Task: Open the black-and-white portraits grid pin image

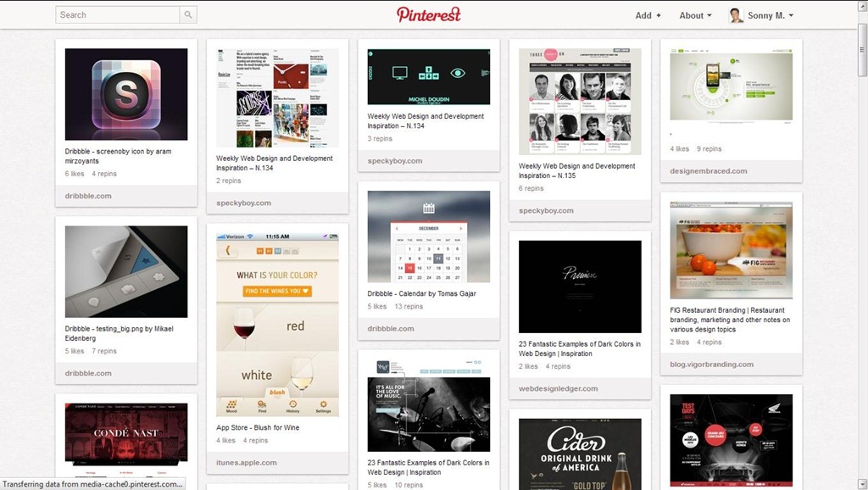Action: tap(580, 102)
